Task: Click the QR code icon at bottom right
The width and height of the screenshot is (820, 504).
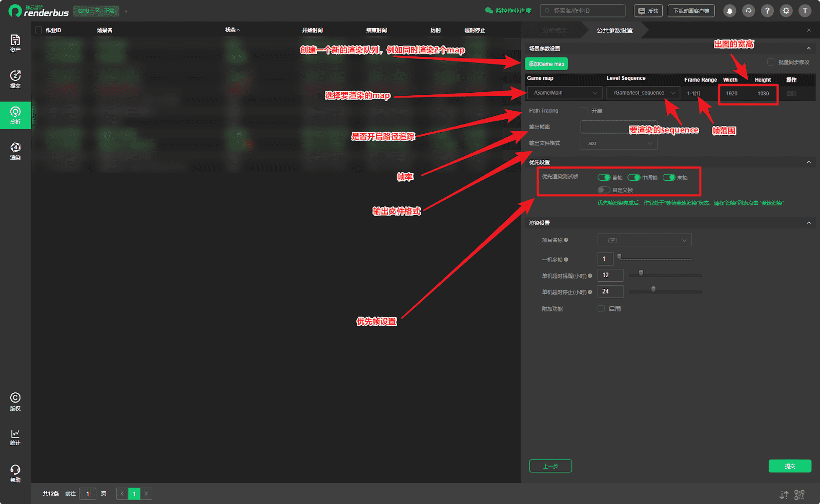Action: tap(799, 495)
